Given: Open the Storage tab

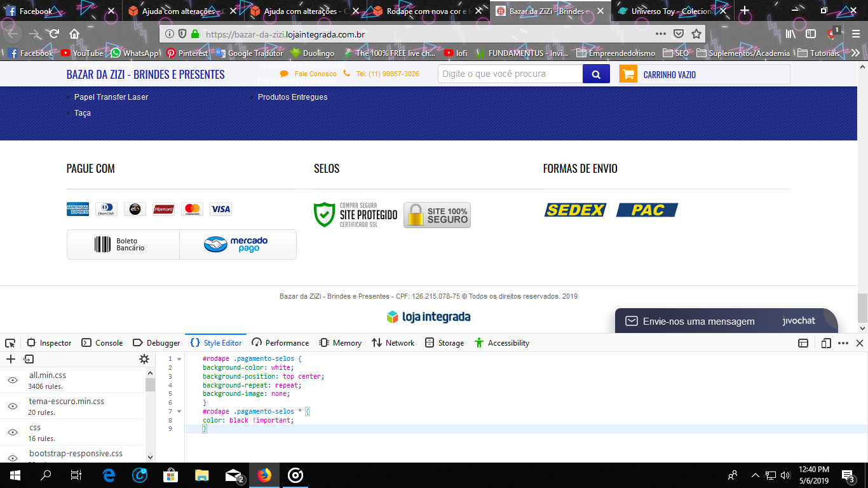Looking at the screenshot, I should (x=444, y=343).
